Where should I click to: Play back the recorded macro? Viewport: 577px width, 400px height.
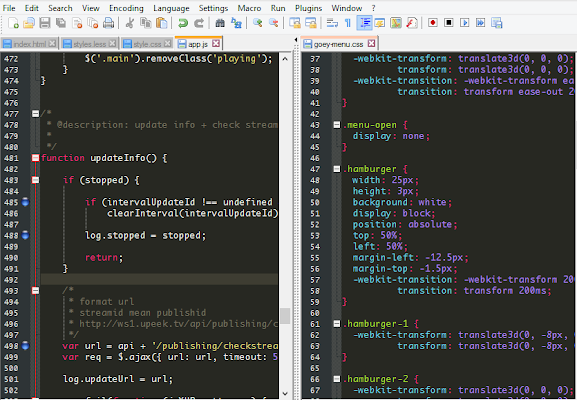coord(465,23)
